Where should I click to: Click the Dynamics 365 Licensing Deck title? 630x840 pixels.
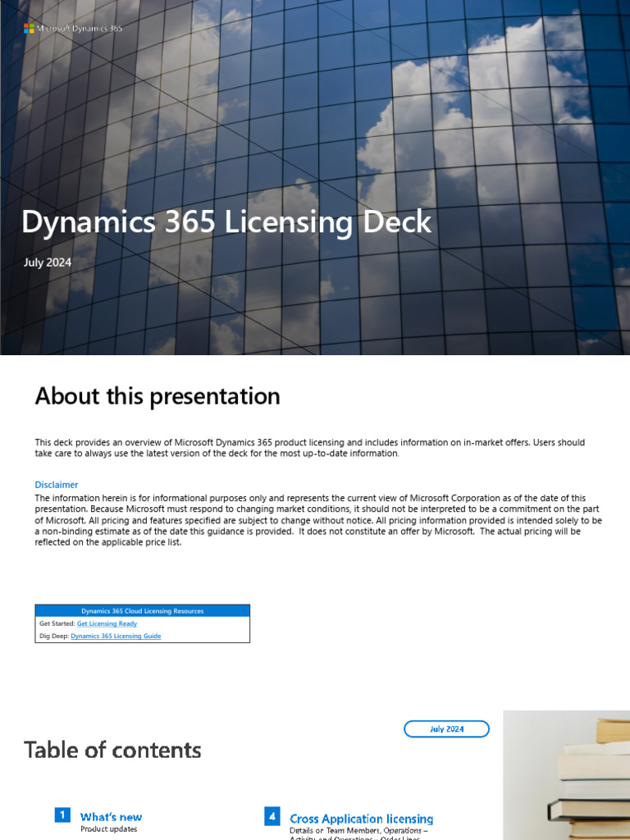pos(226,221)
